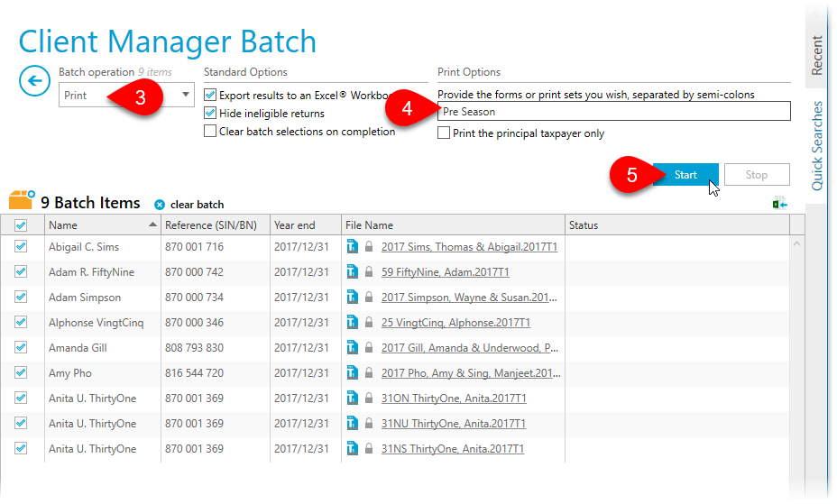Uncheck the Adam R. FiftyNine row checkbox

tap(21, 271)
